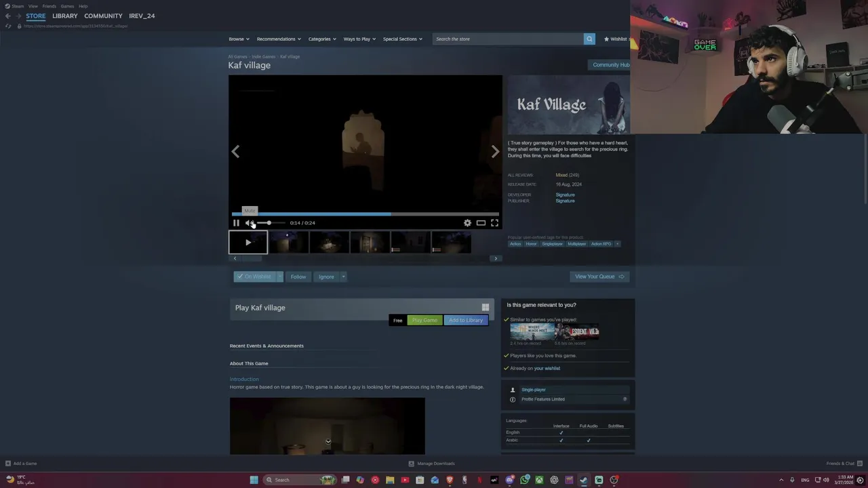The height and width of the screenshot is (488, 868).
Task: Open WhatsApp from the taskbar
Action: point(524,480)
